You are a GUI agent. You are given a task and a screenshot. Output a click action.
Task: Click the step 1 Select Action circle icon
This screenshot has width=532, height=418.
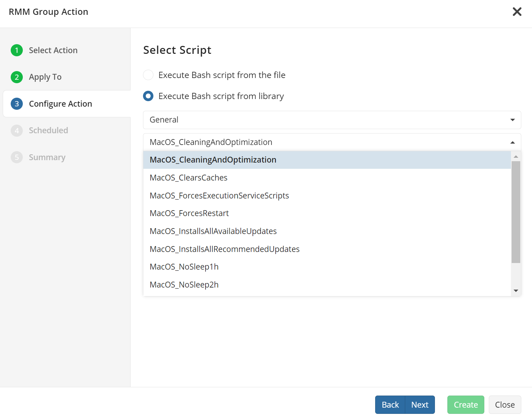(x=16, y=50)
